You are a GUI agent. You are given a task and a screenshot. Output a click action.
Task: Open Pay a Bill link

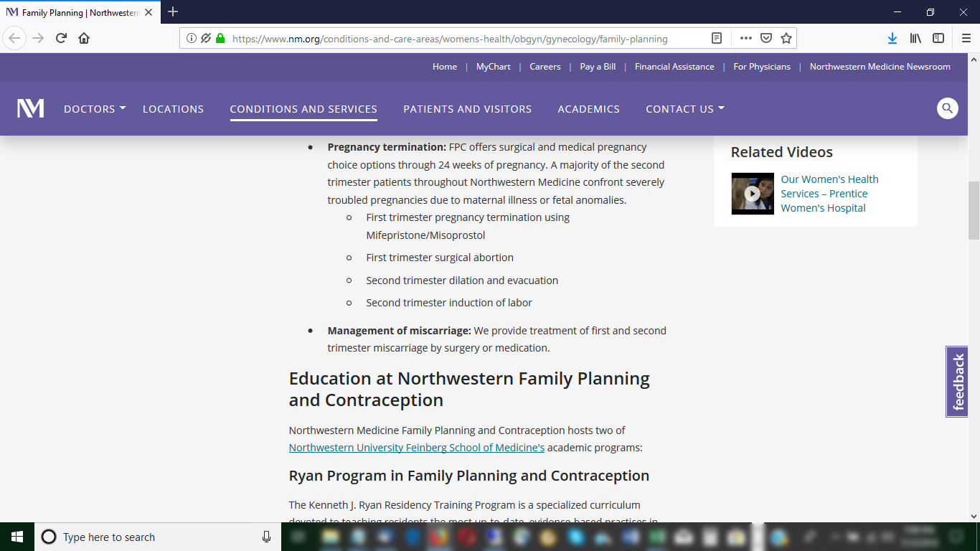coord(598,67)
